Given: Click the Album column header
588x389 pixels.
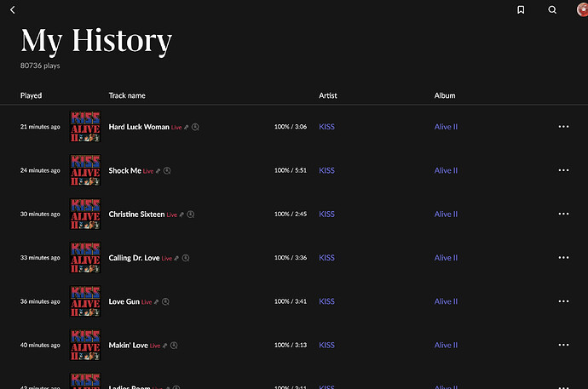Looking at the screenshot, I should (x=445, y=95).
